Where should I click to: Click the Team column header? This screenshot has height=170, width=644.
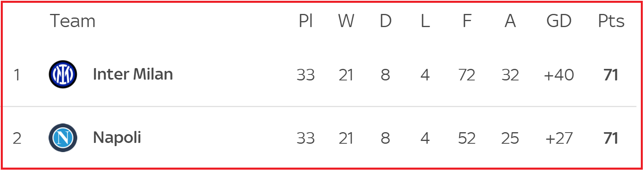72,21
